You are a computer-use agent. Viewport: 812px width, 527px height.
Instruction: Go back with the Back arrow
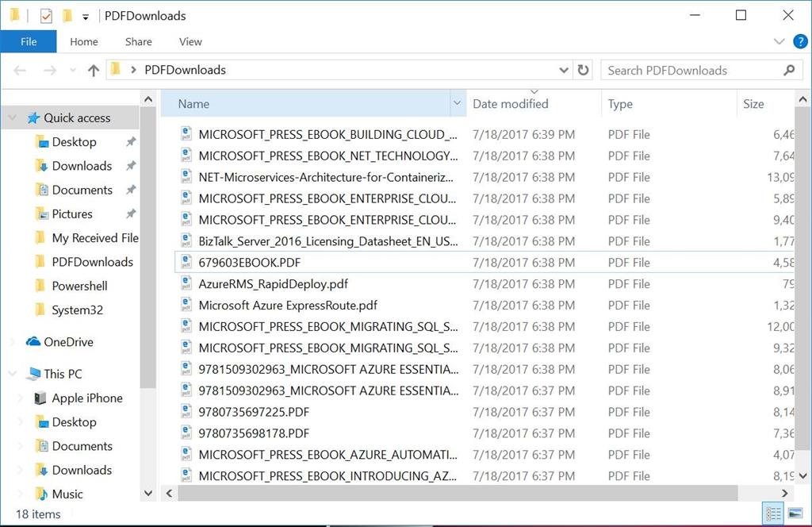20,70
